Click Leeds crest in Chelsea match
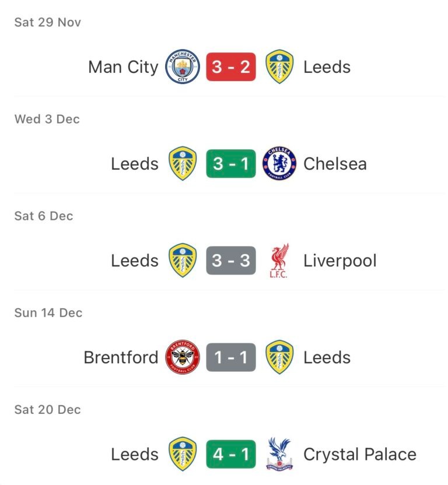This screenshot has width=448, height=485. [x=182, y=163]
